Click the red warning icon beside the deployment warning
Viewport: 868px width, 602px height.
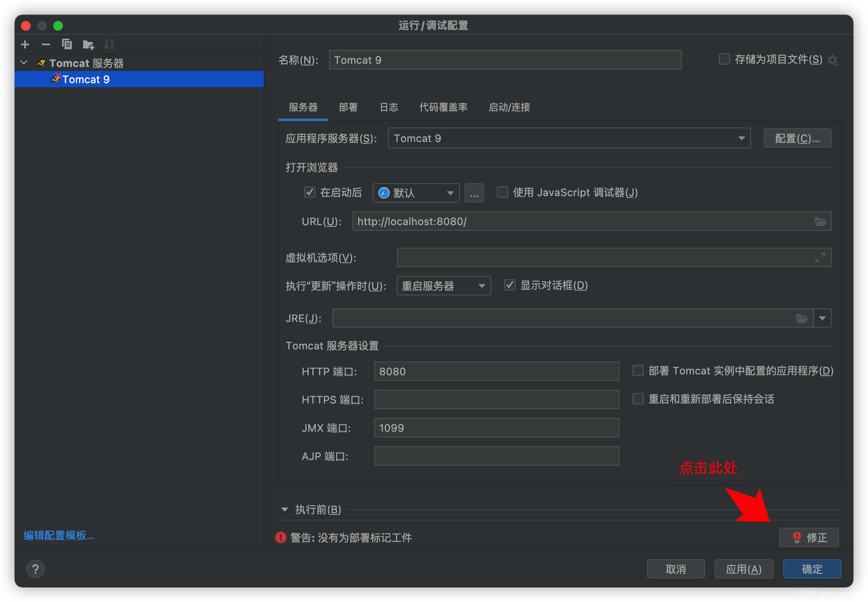click(281, 537)
